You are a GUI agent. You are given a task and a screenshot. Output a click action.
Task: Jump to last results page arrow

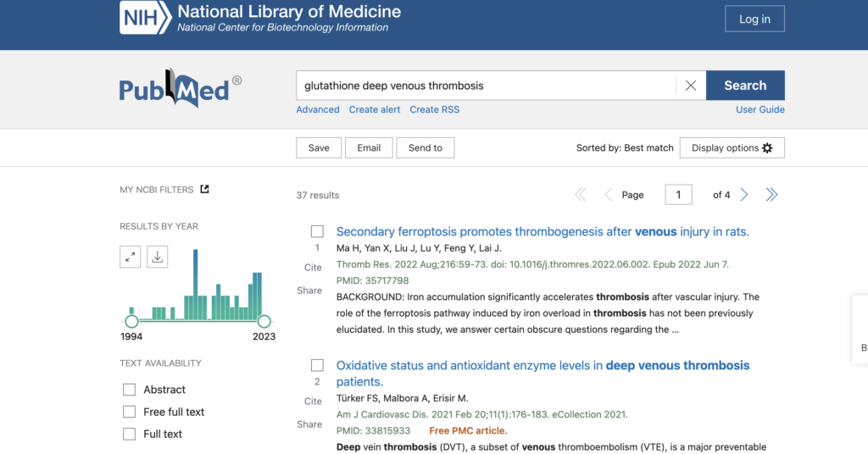[771, 195]
